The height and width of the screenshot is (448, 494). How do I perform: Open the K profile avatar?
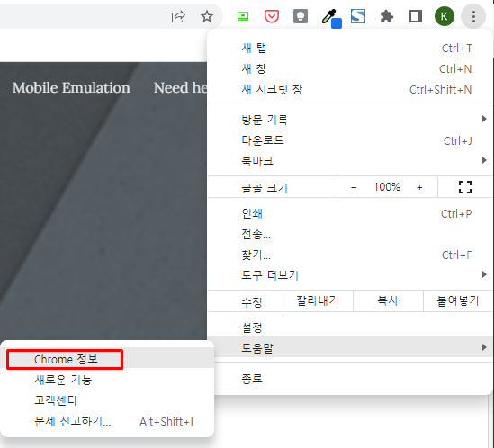[445, 16]
